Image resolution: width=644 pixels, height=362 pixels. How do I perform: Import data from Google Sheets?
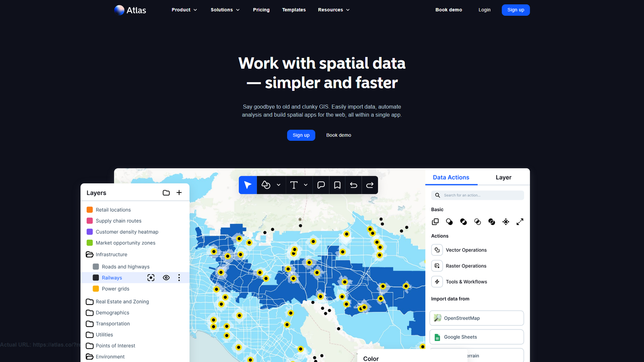[476, 337]
